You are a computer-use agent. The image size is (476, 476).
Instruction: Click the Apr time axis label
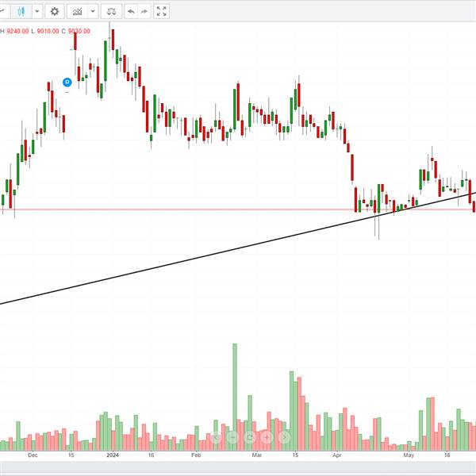click(x=336, y=455)
